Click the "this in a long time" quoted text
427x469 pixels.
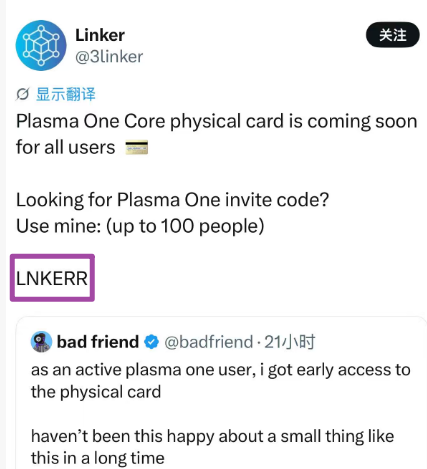coord(98,458)
